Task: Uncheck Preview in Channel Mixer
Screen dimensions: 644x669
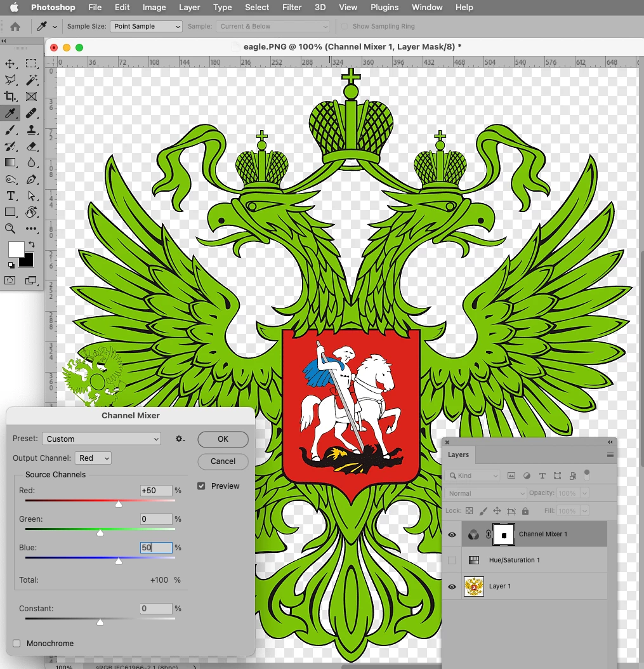Action: coord(201,486)
